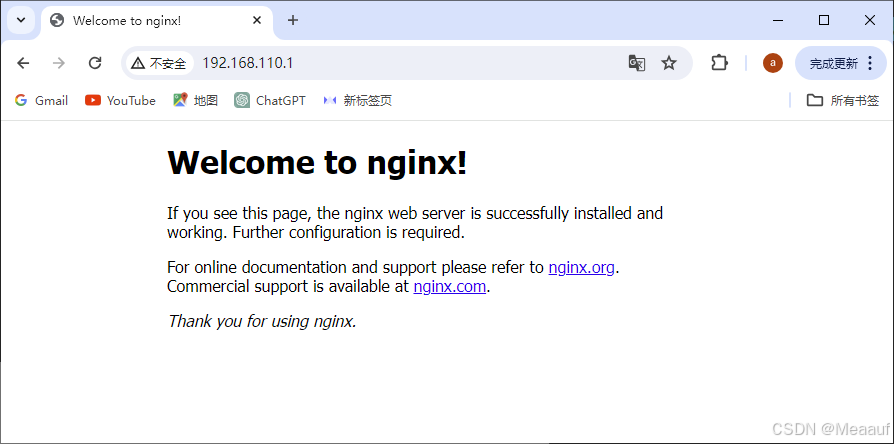Open the 完成更新 menu button
The width and height of the screenshot is (894, 444).
[840, 63]
